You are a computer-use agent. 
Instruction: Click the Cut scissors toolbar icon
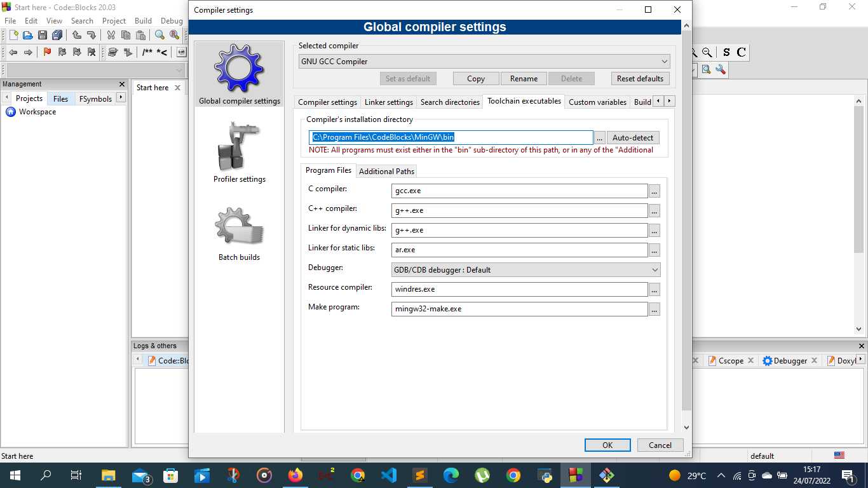(111, 35)
